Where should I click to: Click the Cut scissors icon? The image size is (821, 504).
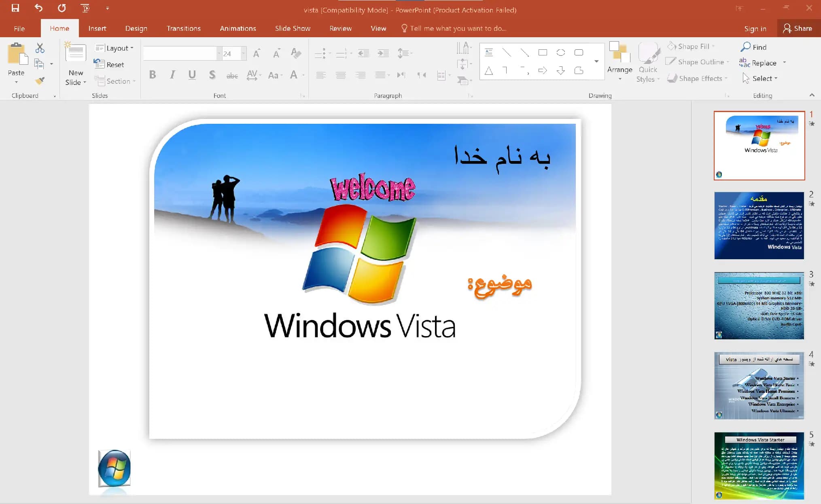40,48
